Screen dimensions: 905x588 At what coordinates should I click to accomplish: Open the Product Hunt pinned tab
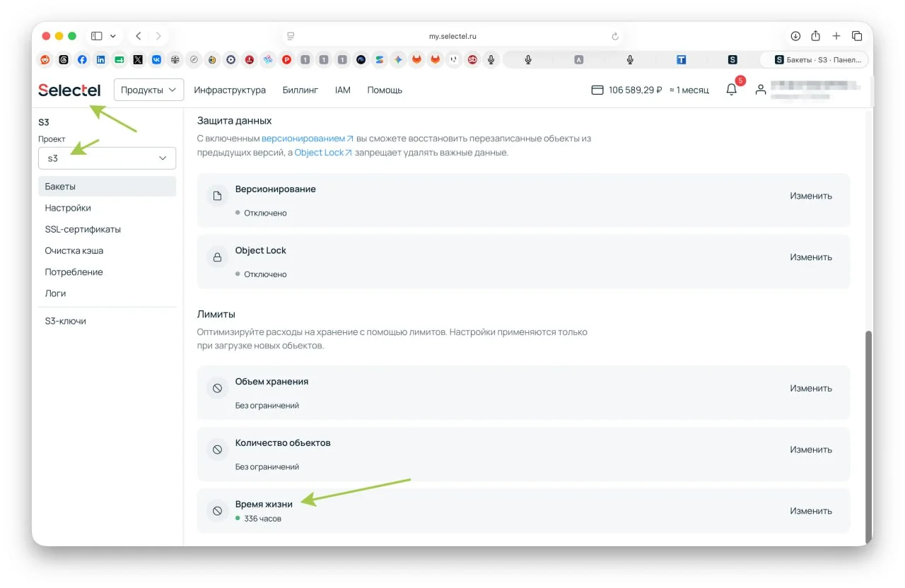coord(286,60)
